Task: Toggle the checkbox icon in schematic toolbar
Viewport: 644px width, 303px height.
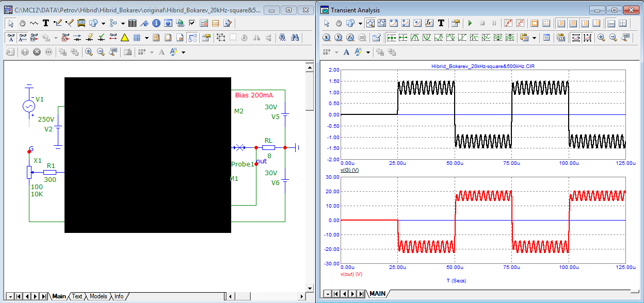Action: tap(192, 23)
